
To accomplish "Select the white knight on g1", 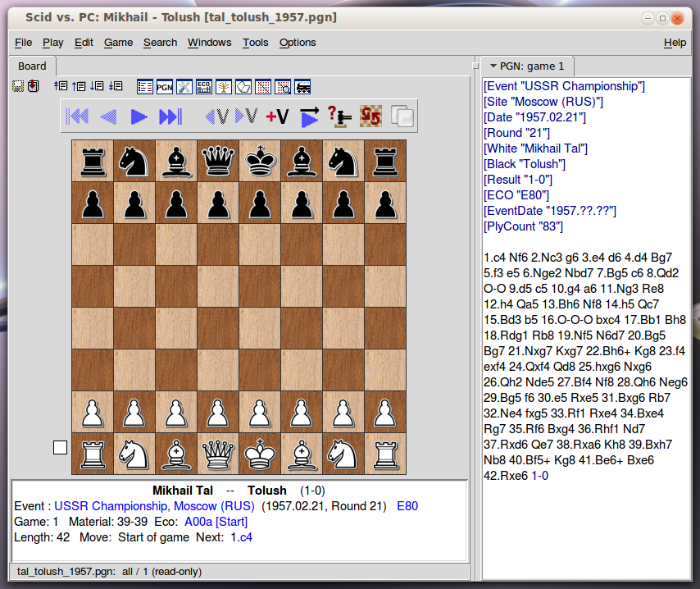I will pyautogui.click(x=343, y=454).
